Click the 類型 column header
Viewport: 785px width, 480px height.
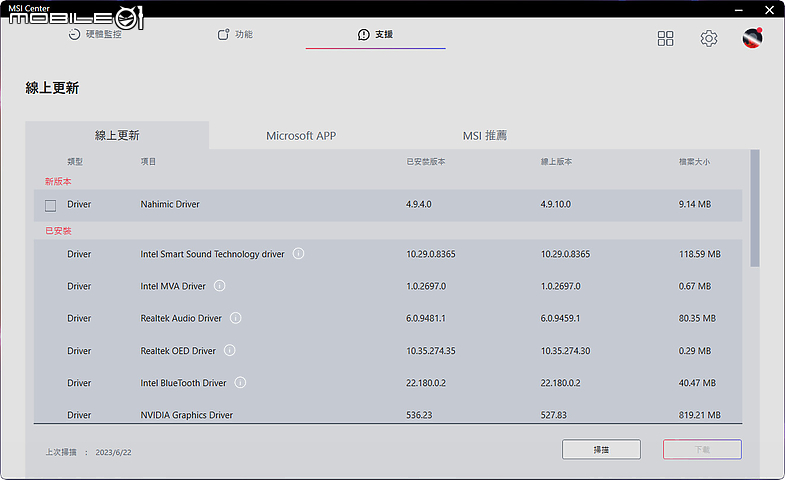(x=75, y=162)
